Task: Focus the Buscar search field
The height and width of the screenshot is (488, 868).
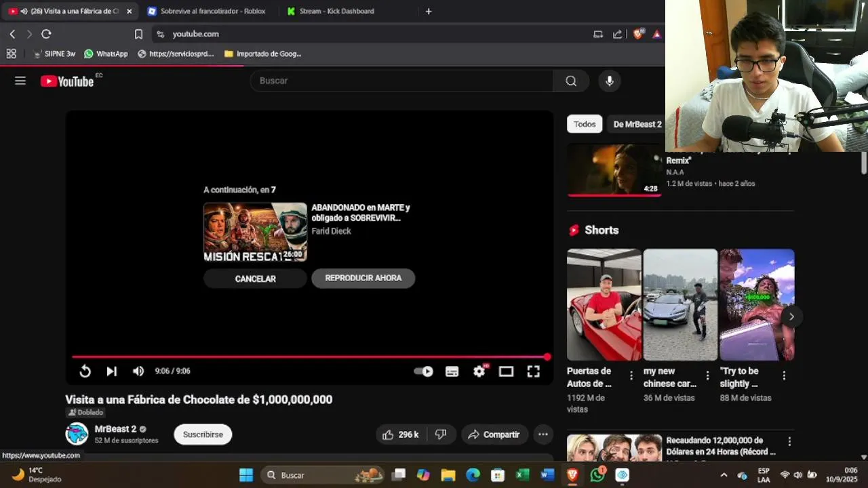Action: point(401,81)
